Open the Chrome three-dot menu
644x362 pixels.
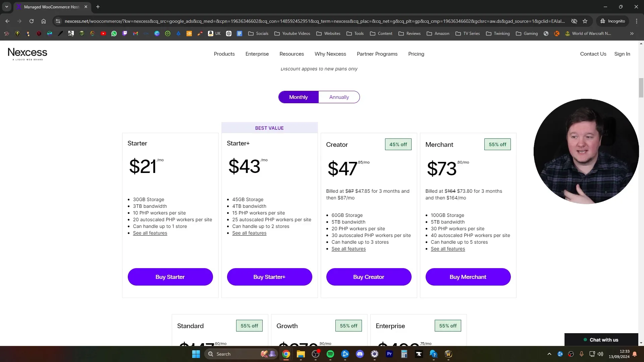[x=637, y=21]
